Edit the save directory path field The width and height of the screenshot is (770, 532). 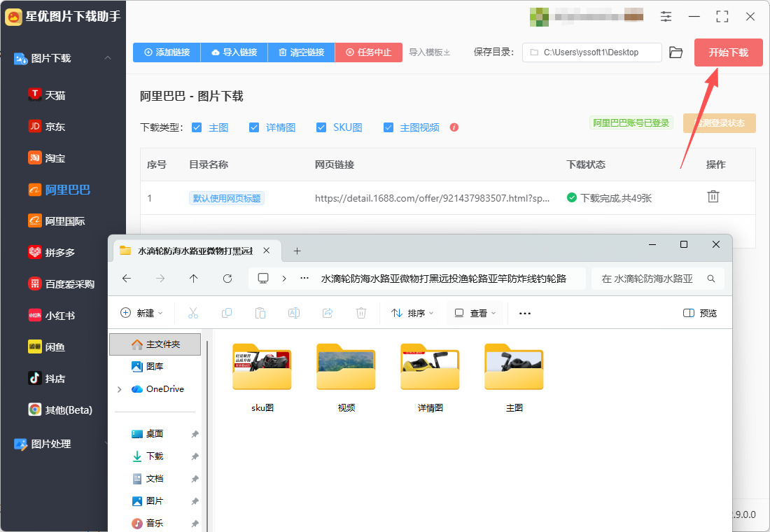591,52
